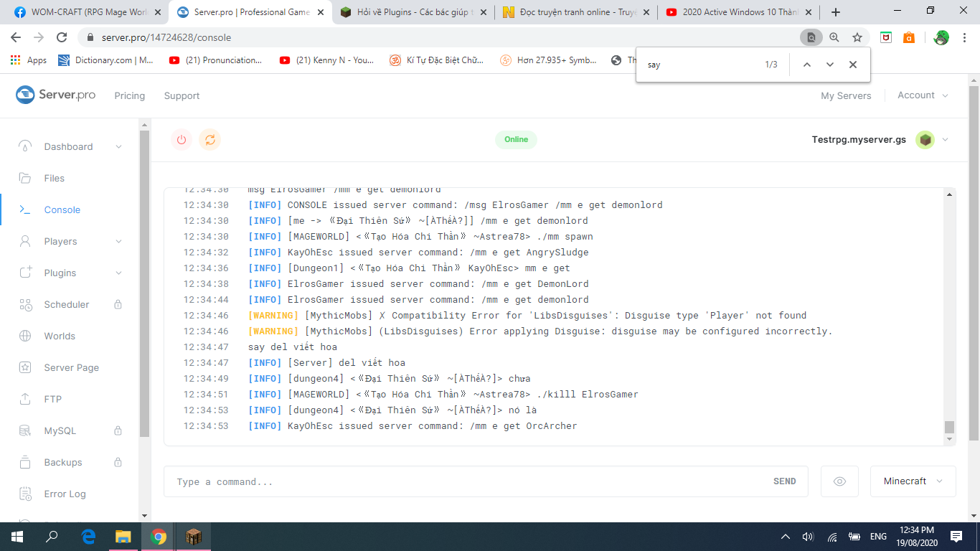Viewport: 980px width, 551px height.
Task: Open the Kí Tự Đặc Biệt Chữ bookmark
Action: point(436,60)
